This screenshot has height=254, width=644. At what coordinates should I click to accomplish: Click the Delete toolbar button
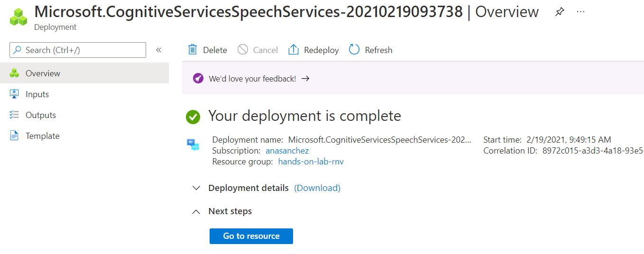click(x=208, y=50)
